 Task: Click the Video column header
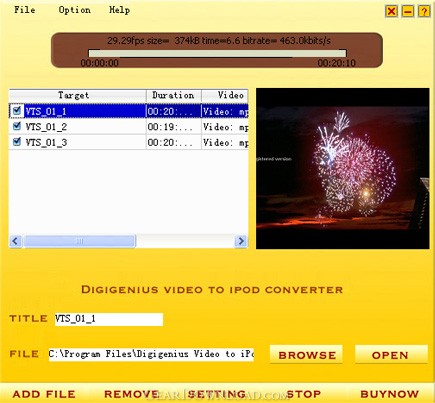[225, 95]
